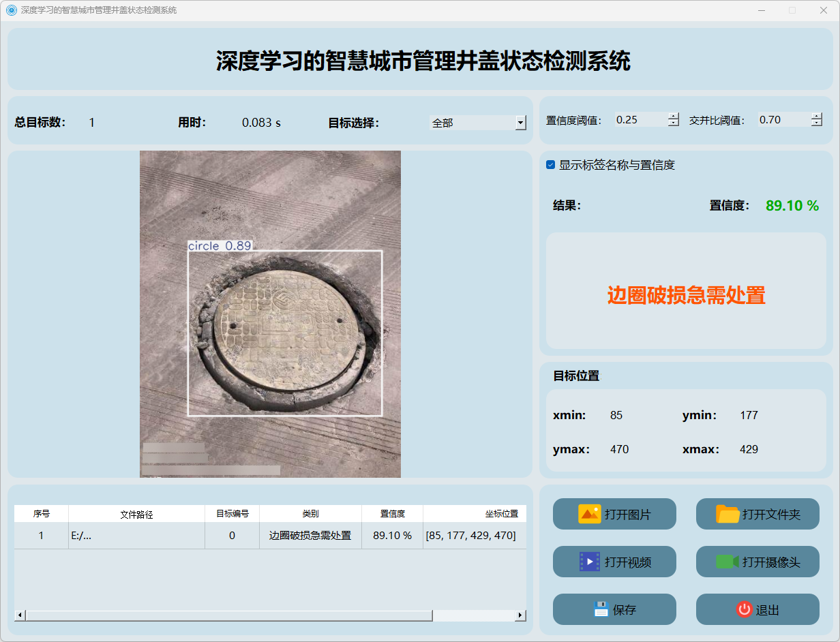Click the yellow folder icon for 打开文件夹

727,514
